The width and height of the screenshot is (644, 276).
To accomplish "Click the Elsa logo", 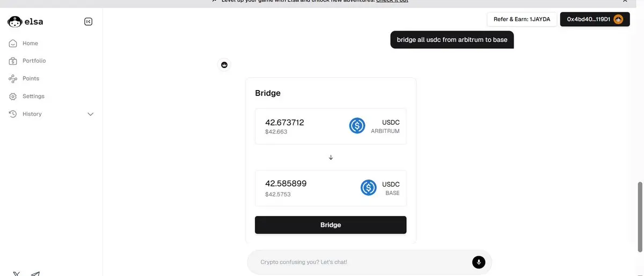I will click(x=25, y=21).
